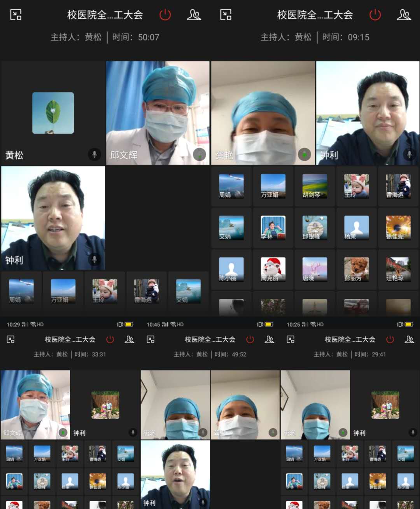Image resolution: width=420 pixels, height=509 pixels.
Task: Open 彭丽芳's puppy avatar tile
Action: click(356, 269)
